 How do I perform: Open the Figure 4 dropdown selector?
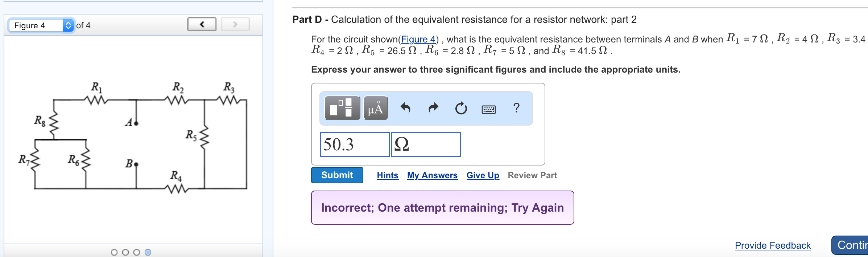(41, 25)
